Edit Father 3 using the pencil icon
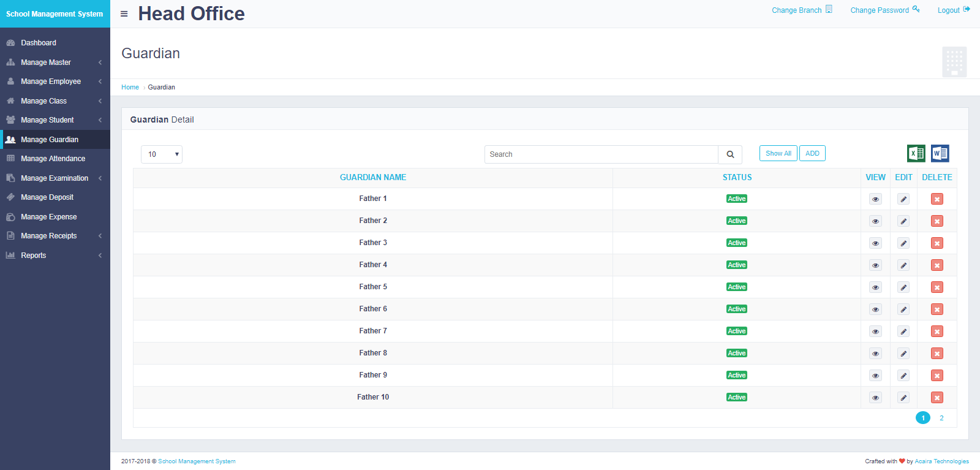Screen dimensions: 980x470 [x=903, y=243]
